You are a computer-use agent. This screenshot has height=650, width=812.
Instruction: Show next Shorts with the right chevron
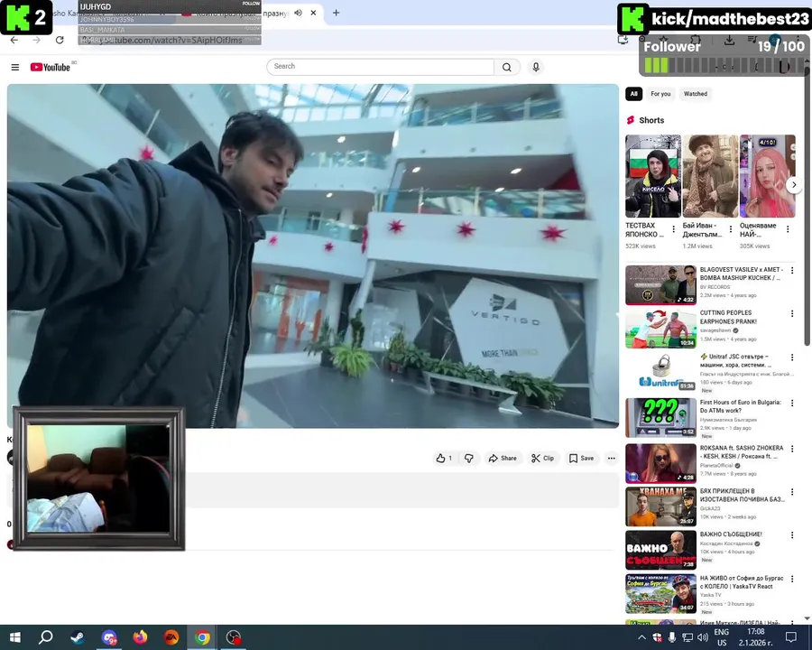tap(794, 185)
